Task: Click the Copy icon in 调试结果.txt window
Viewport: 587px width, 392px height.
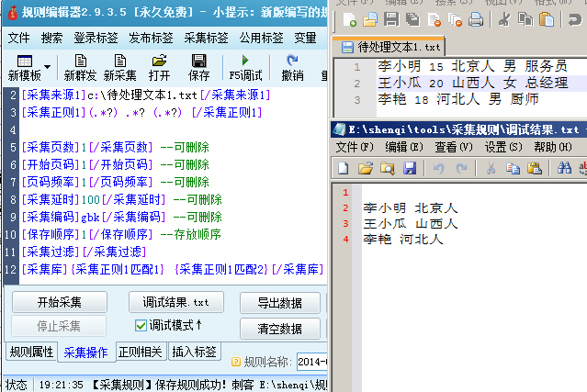Action: pyautogui.click(x=513, y=168)
